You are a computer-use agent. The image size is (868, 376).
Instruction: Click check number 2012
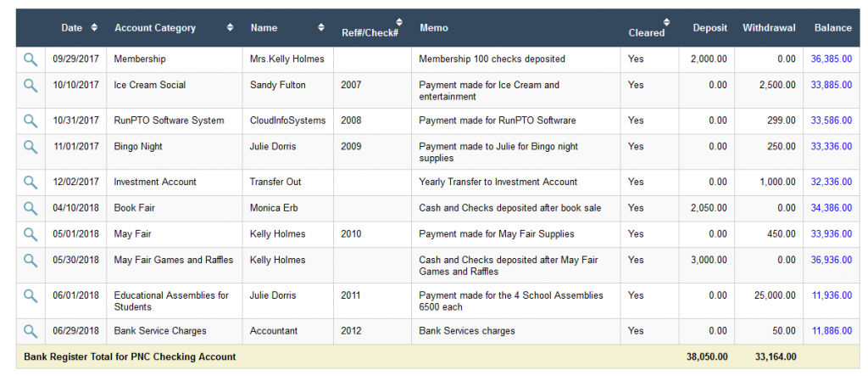[351, 331]
